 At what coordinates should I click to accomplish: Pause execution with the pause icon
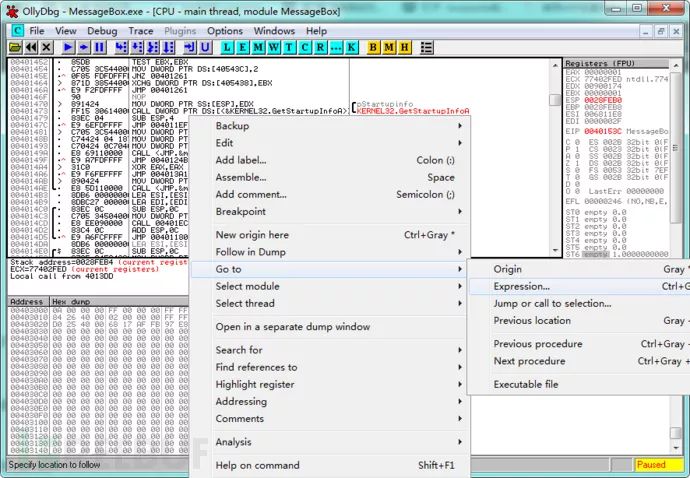click(x=99, y=47)
